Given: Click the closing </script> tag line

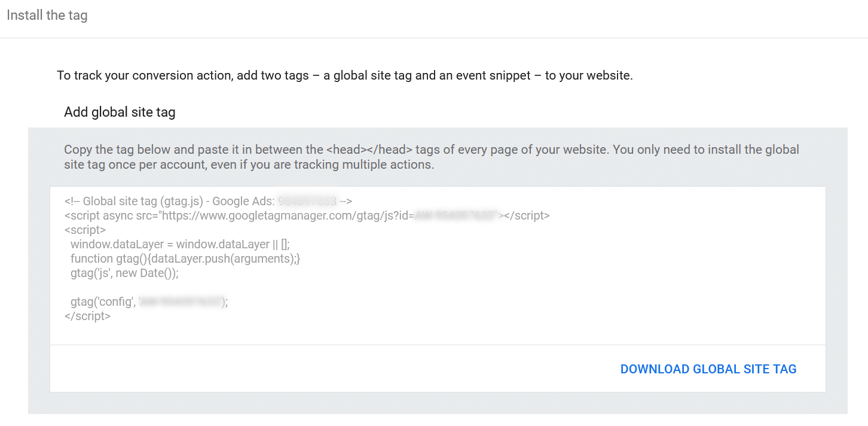Looking at the screenshot, I should pos(87,317).
